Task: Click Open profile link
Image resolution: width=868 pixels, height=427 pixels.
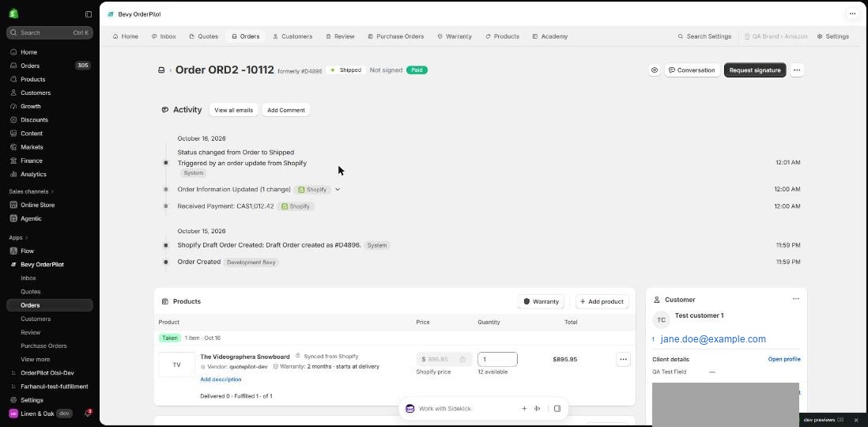Action: pos(784,360)
